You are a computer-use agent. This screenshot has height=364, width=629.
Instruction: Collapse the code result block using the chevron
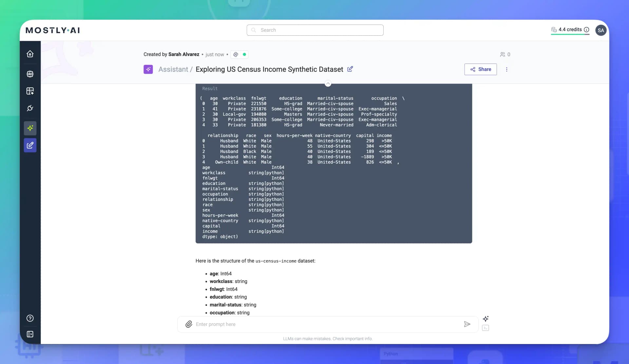tap(328, 83)
